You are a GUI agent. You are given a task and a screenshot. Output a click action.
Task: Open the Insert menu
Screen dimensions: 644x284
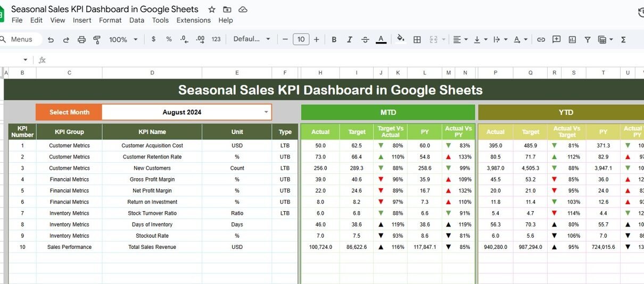pyautogui.click(x=82, y=20)
